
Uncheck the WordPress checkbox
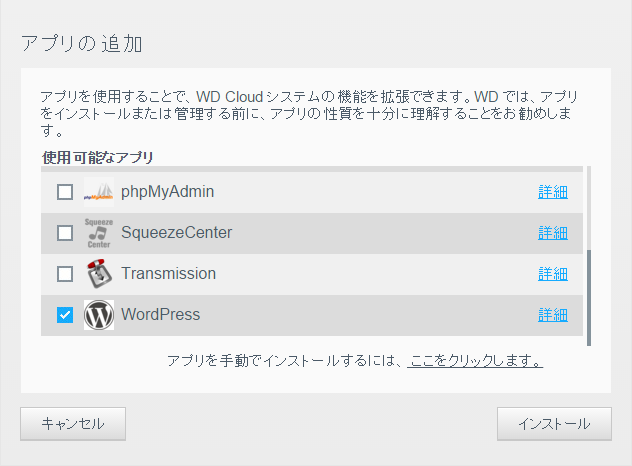click(x=65, y=315)
